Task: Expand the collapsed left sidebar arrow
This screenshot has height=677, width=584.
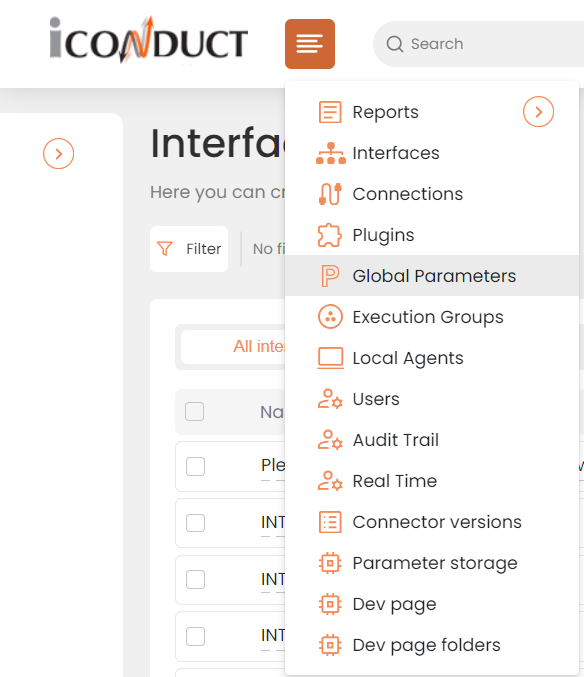Action: [58, 153]
